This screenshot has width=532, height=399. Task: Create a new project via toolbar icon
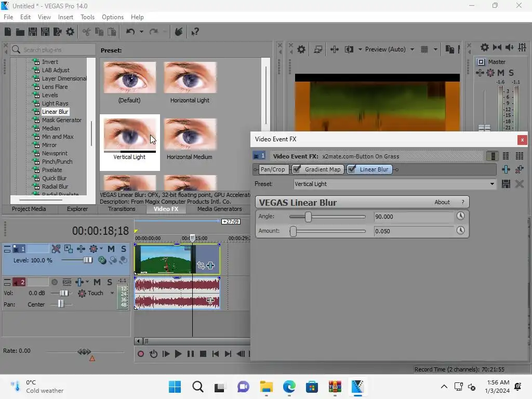click(8, 32)
